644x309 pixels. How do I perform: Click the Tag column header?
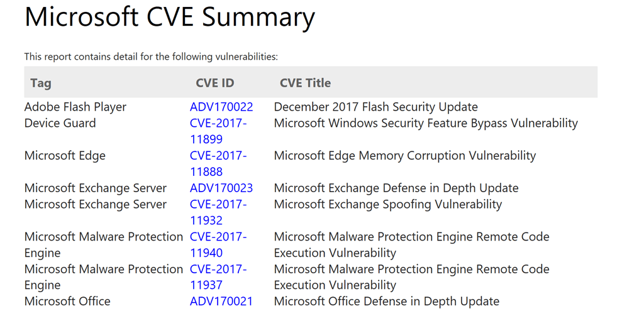pyautogui.click(x=41, y=83)
